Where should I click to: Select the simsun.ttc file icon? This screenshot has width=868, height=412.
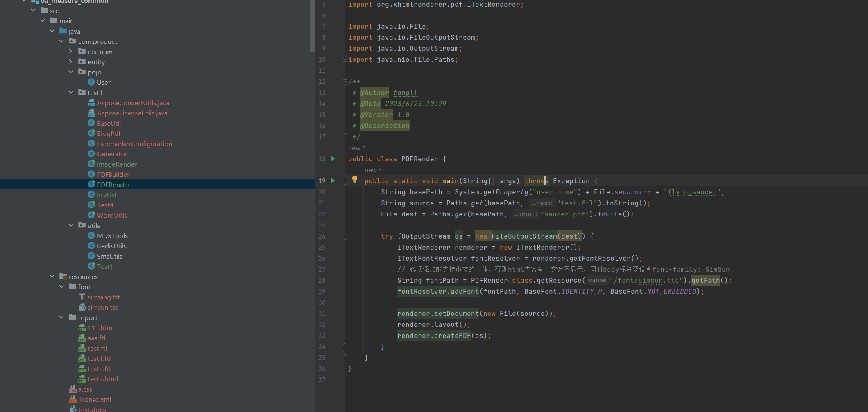(x=82, y=307)
